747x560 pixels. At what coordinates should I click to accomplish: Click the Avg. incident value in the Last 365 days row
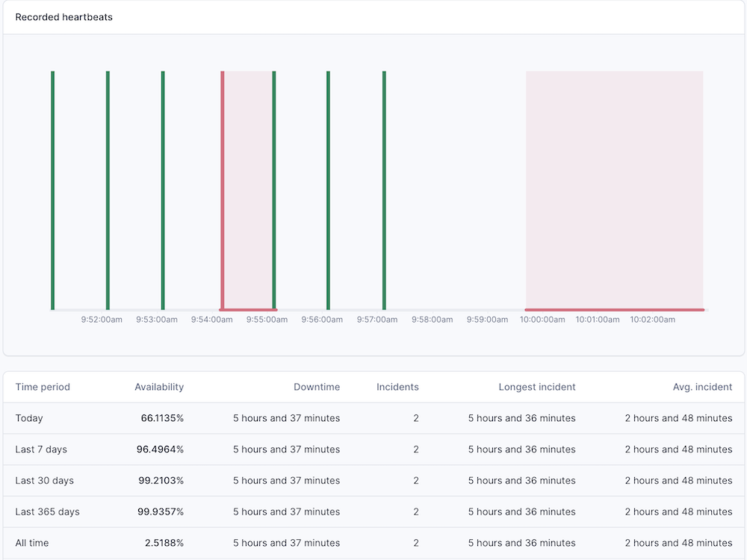click(x=679, y=512)
